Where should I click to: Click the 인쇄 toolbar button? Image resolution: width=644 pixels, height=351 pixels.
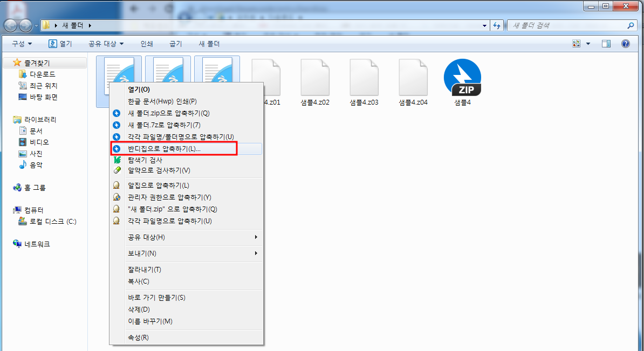(146, 44)
